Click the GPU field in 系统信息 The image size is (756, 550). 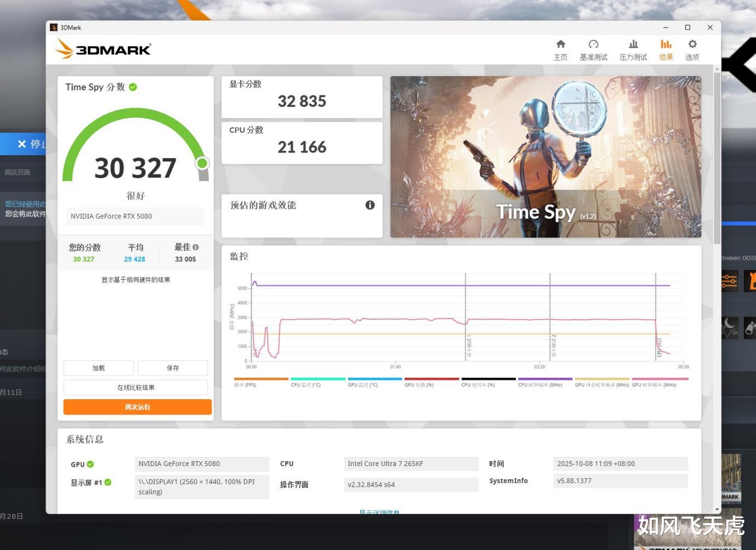point(202,464)
